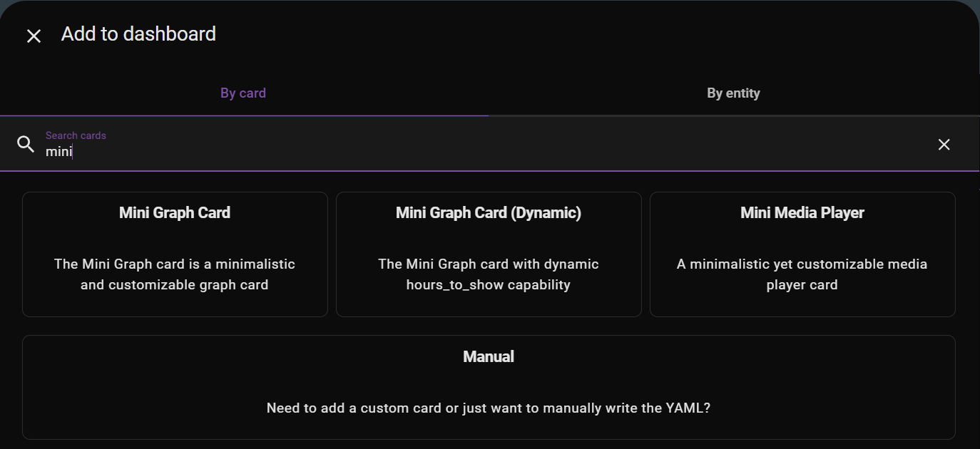Viewport: 980px width, 449px height.
Task: Open the Manual card heading
Action: click(489, 356)
